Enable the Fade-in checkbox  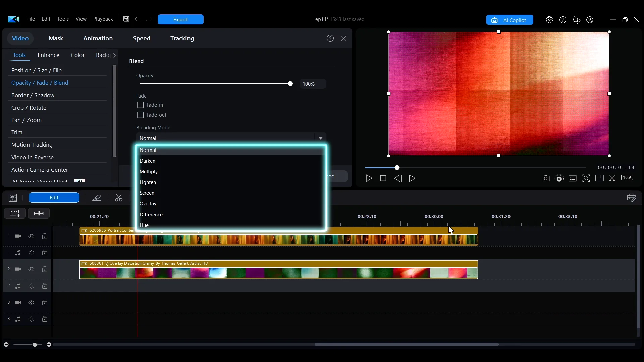140,105
